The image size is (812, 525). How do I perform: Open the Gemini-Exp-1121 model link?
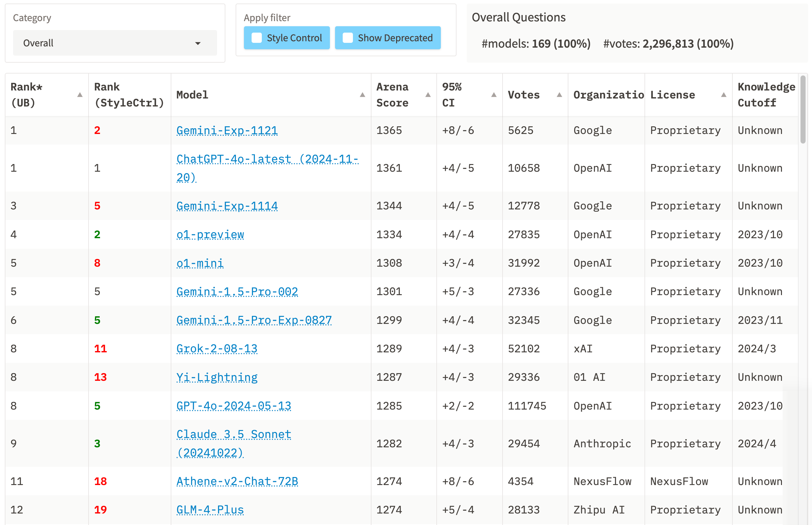click(x=227, y=130)
